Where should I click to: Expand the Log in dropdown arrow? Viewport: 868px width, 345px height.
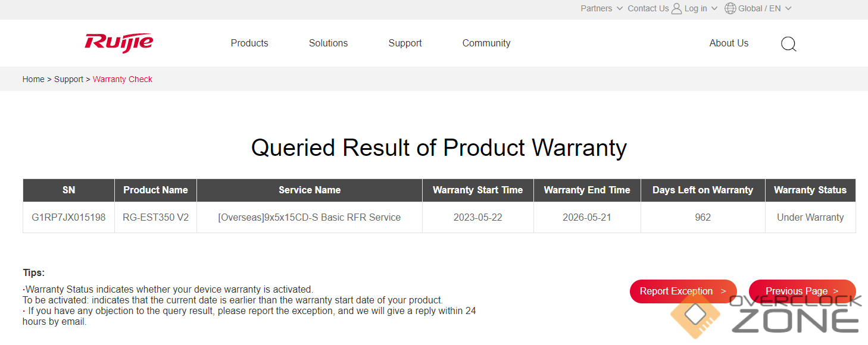point(714,8)
